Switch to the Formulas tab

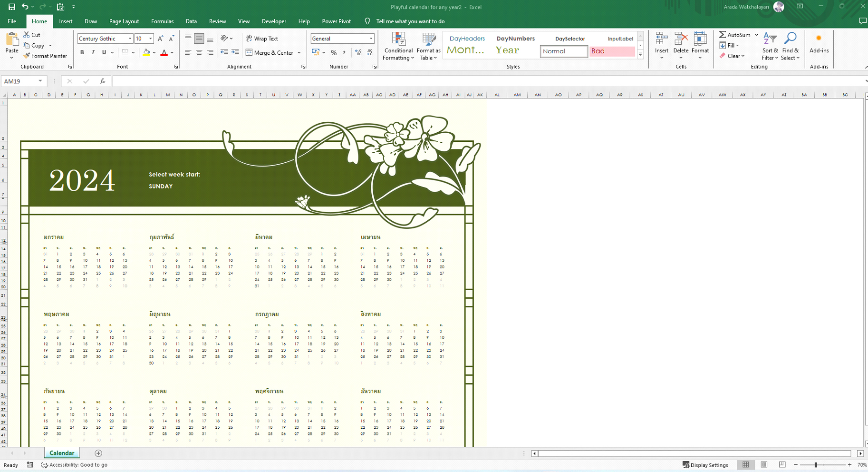[x=162, y=21]
